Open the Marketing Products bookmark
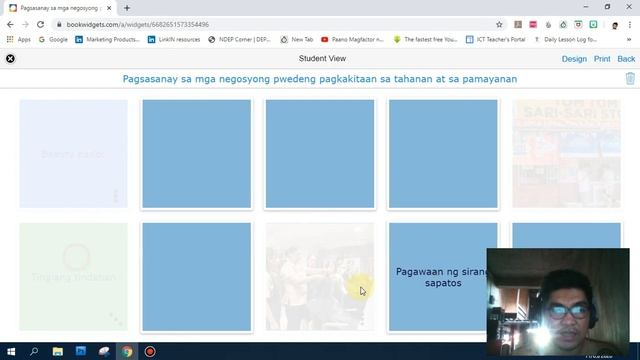The image size is (640, 360). point(107,40)
